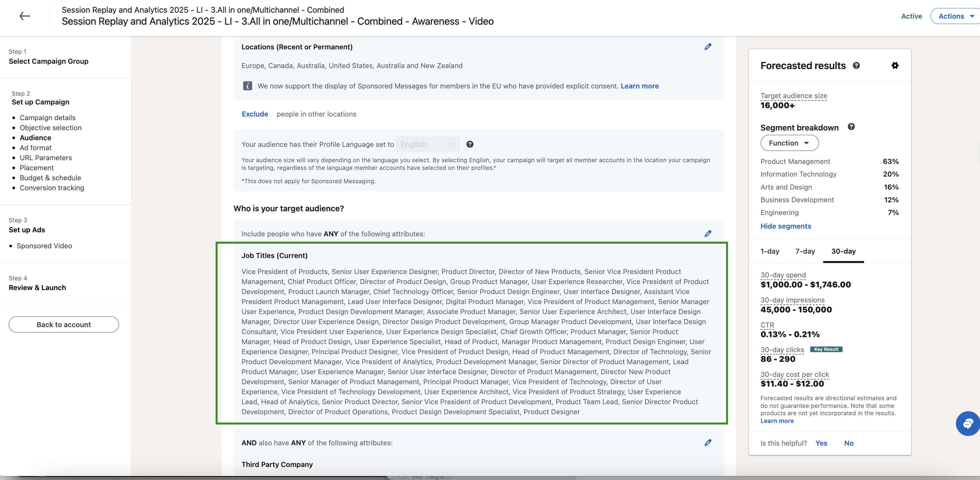Click Yes under Is this helpful
Image resolution: width=980 pixels, height=480 pixels.
[821, 443]
